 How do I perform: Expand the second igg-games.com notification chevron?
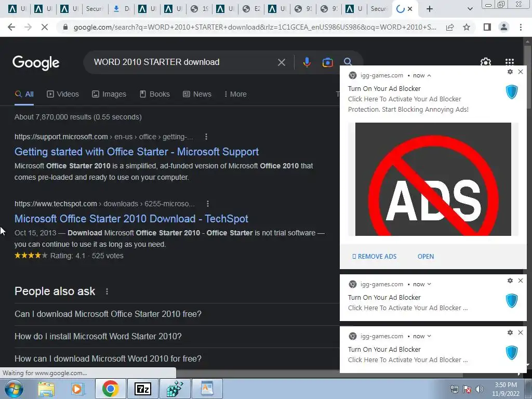(x=429, y=284)
